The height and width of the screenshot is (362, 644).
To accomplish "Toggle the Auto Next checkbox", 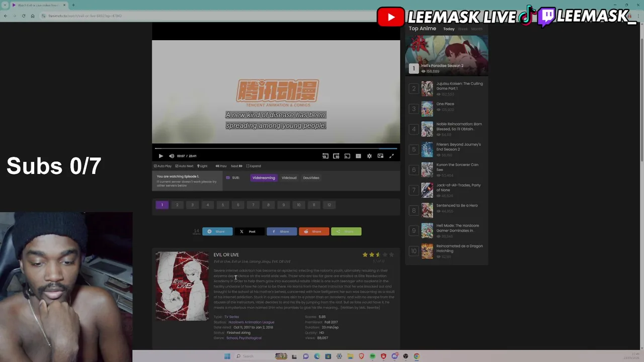I will pos(184,166).
